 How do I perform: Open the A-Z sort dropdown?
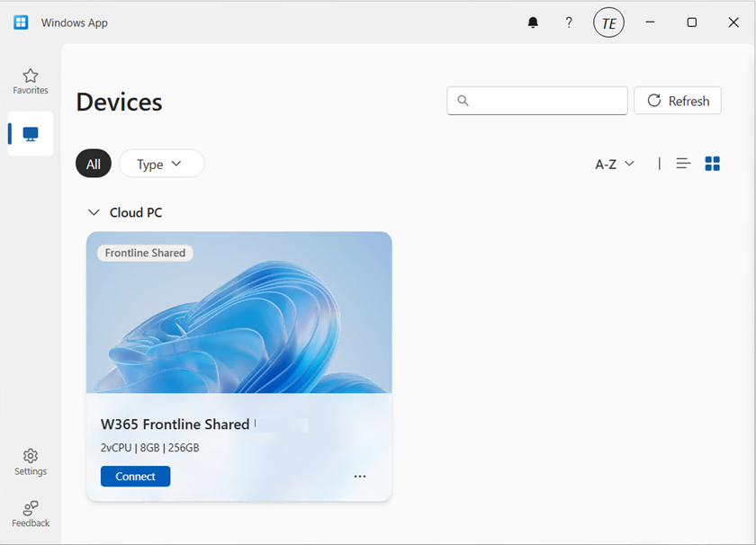[x=615, y=164]
